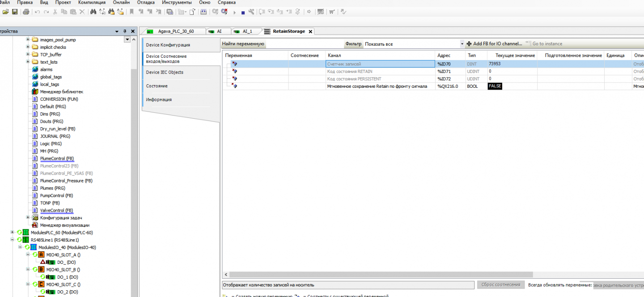Switch to the AI_1 editor tab

point(247,31)
